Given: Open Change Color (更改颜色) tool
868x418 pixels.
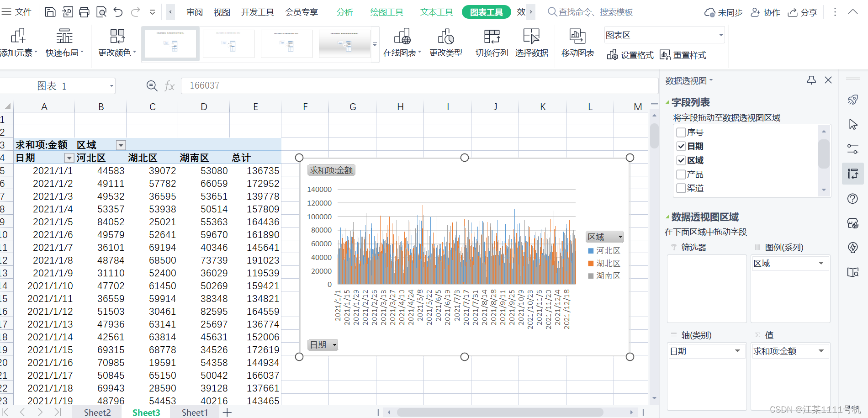Looking at the screenshot, I should coord(117,43).
